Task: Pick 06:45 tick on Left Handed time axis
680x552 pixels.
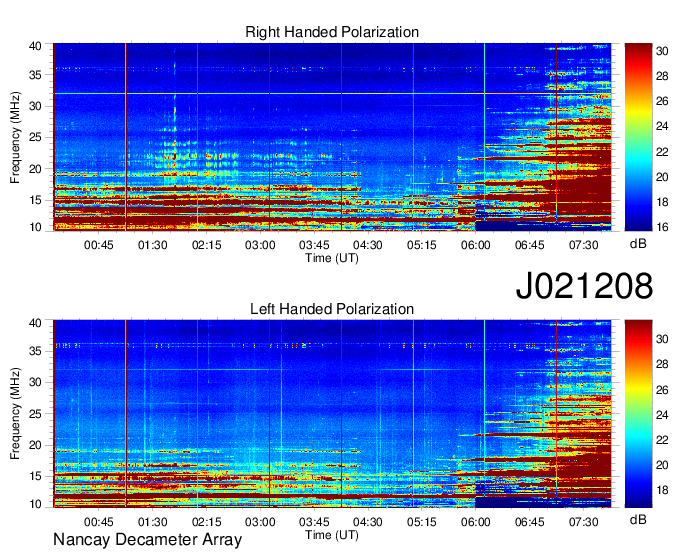Action: tap(530, 522)
